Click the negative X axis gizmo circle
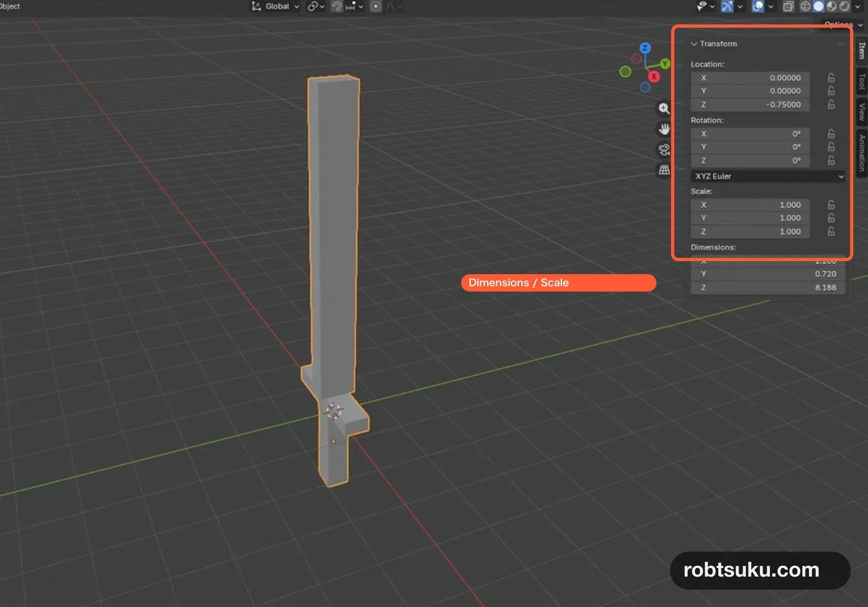The width and height of the screenshot is (868, 607). pyautogui.click(x=636, y=58)
